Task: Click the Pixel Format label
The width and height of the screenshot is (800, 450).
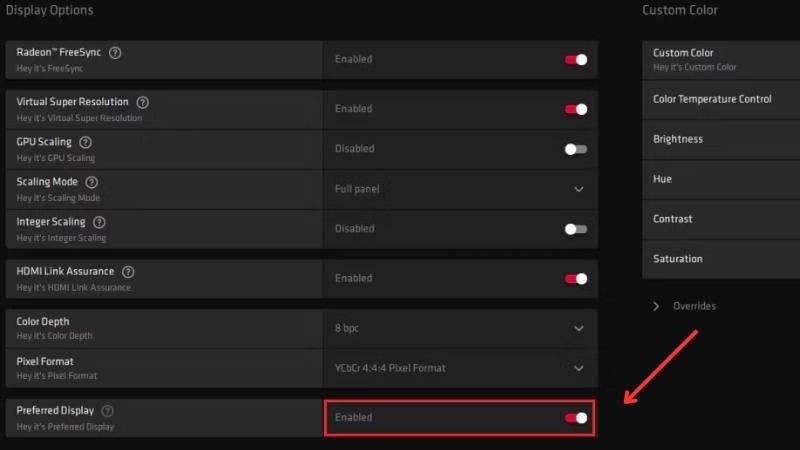Action: click(x=45, y=361)
